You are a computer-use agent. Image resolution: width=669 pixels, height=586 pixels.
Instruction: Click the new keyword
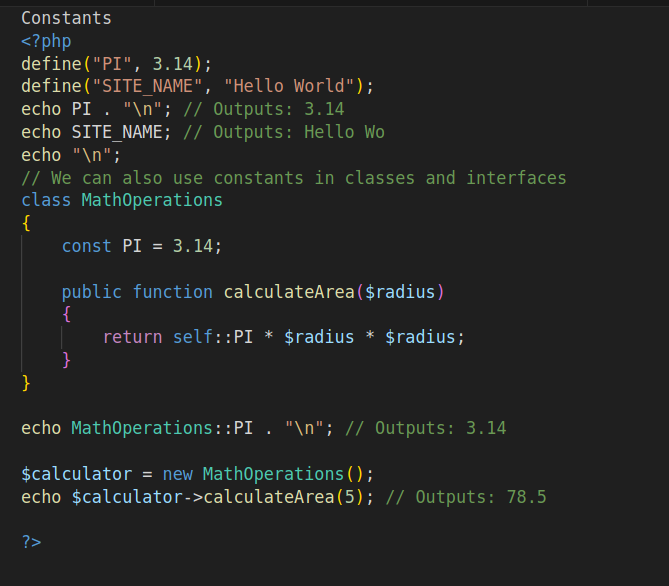coord(177,475)
